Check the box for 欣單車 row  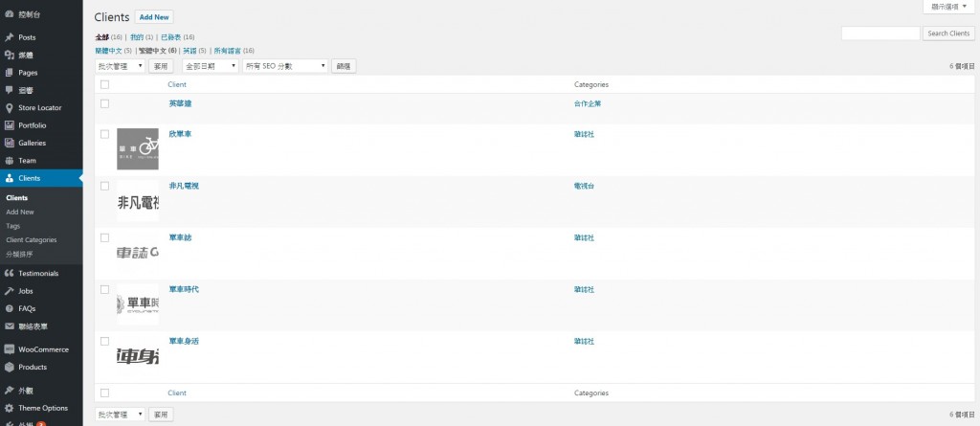pyautogui.click(x=104, y=134)
